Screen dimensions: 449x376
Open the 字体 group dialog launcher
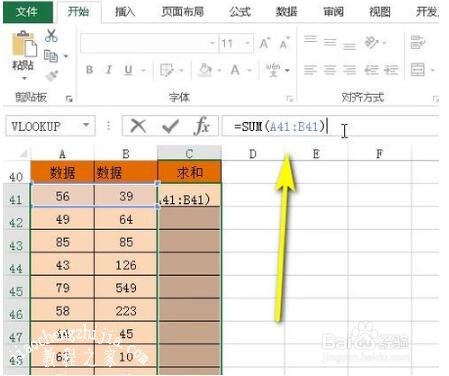pyautogui.click(x=290, y=99)
